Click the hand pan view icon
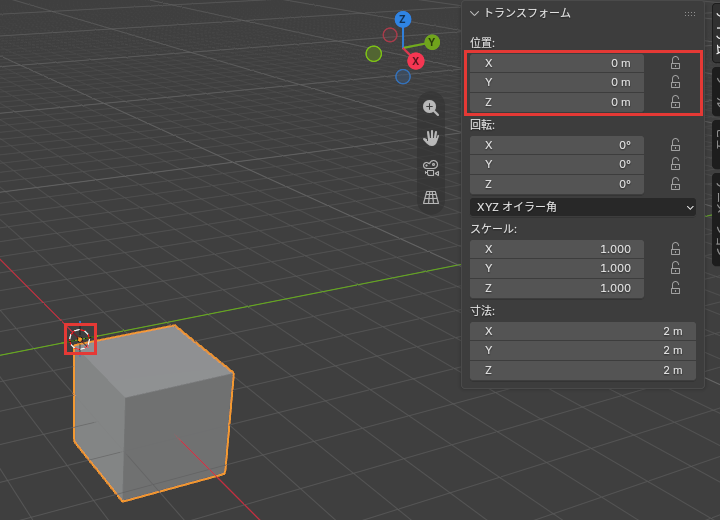This screenshot has width=720, height=520. click(431, 138)
